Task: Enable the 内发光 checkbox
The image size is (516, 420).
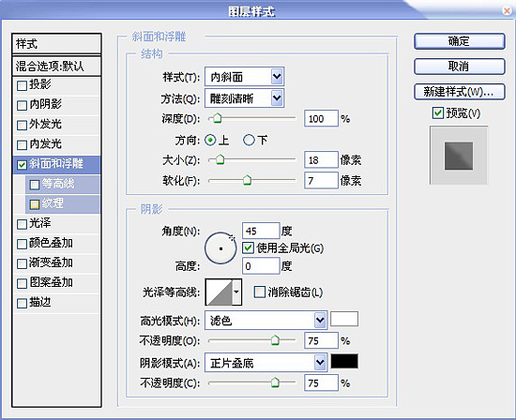Action: pyautogui.click(x=23, y=145)
